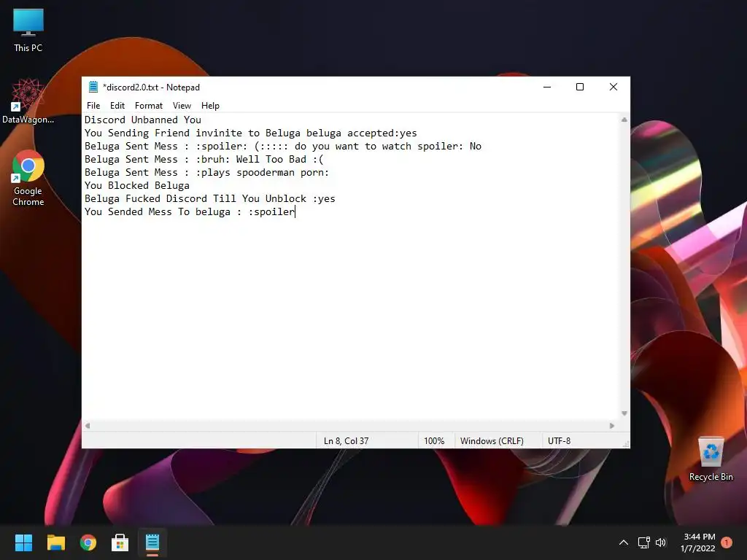Open the Format menu in Notepad
The width and height of the screenshot is (747, 560).
coord(149,106)
